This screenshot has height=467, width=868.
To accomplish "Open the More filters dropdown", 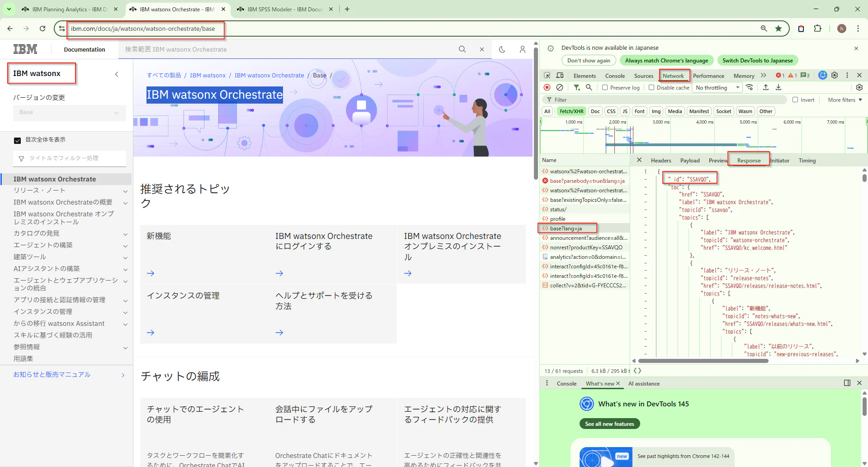I will tap(845, 100).
